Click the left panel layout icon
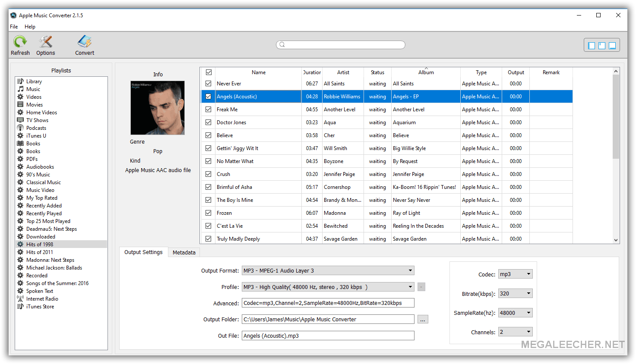The image size is (636, 364). [592, 46]
